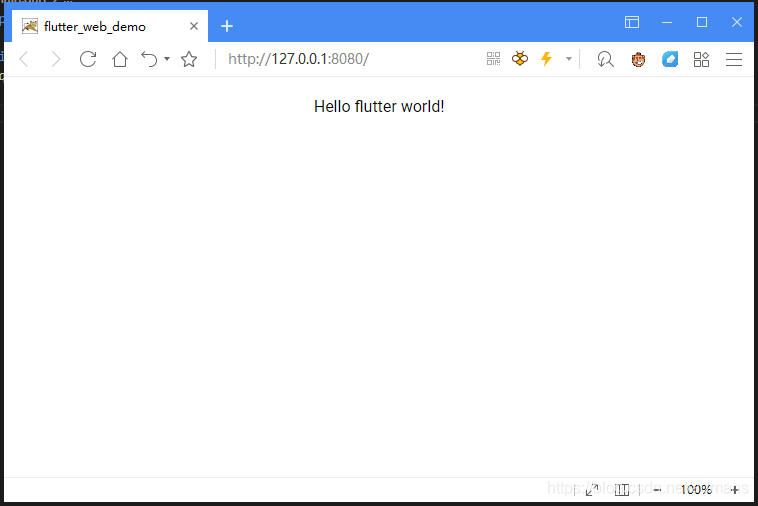Open the extensions grid icon
758x506 pixels.
pyautogui.click(x=701, y=59)
